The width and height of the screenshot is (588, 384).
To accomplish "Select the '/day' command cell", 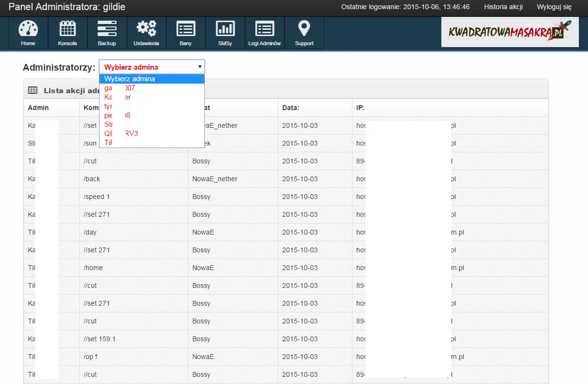I will pyautogui.click(x=134, y=232).
